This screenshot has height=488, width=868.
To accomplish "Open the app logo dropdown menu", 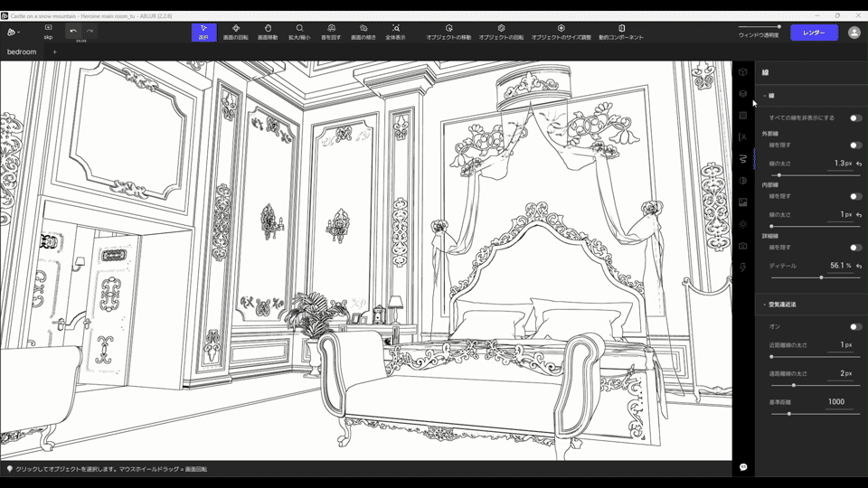I will [x=14, y=33].
